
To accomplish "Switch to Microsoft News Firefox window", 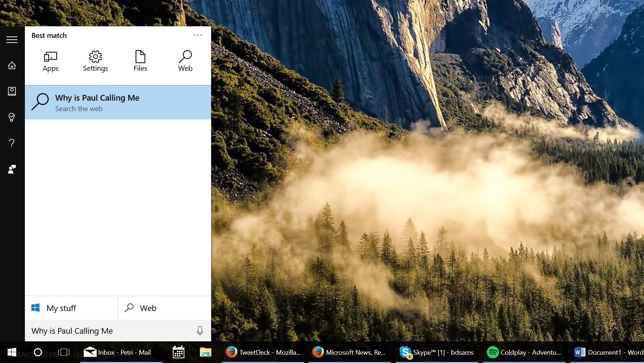I will coord(350,352).
